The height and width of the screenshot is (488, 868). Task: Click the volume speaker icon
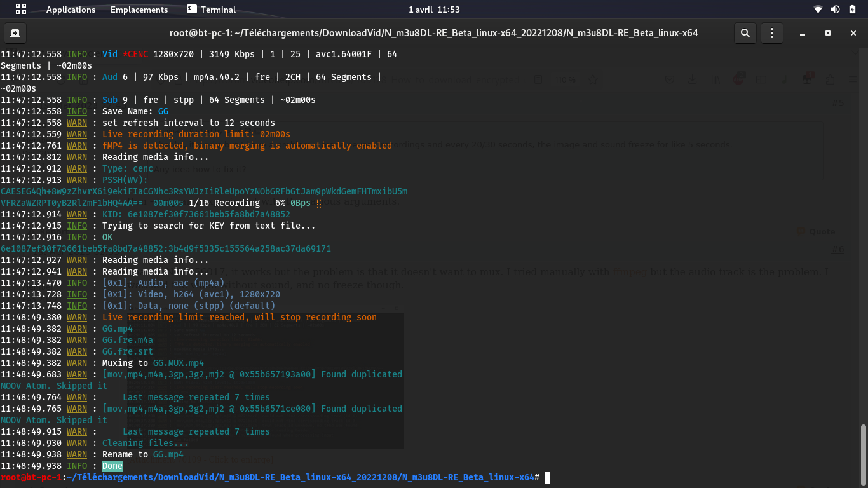point(835,10)
